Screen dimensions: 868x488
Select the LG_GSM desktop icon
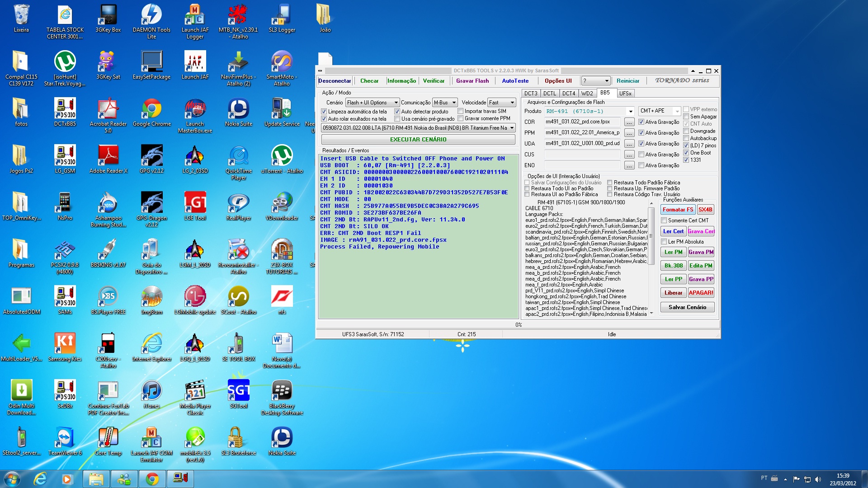click(x=65, y=160)
